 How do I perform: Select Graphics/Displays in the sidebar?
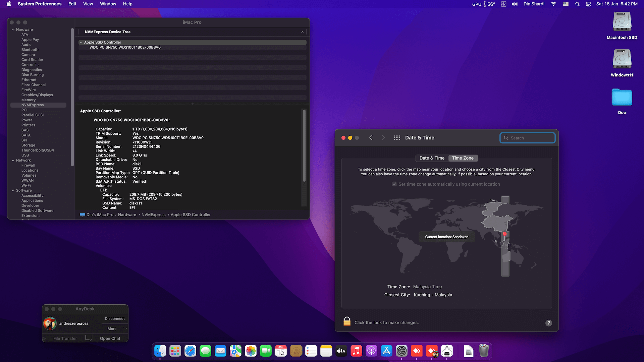(x=37, y=95)
